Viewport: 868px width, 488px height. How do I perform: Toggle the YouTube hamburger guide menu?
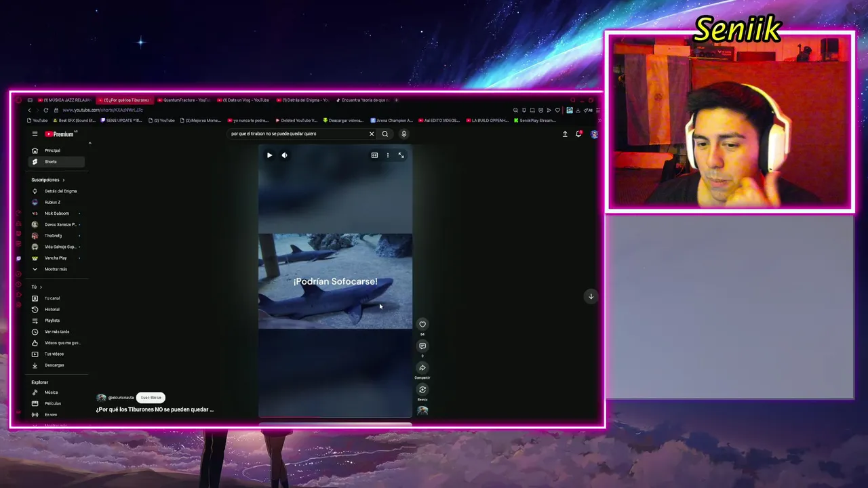(x=35, y=134)
